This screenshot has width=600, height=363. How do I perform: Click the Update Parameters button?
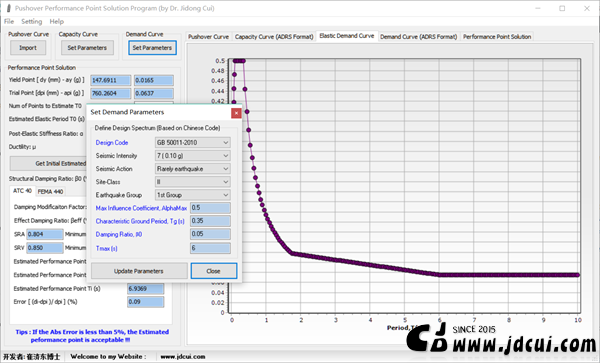pos(139,271)
